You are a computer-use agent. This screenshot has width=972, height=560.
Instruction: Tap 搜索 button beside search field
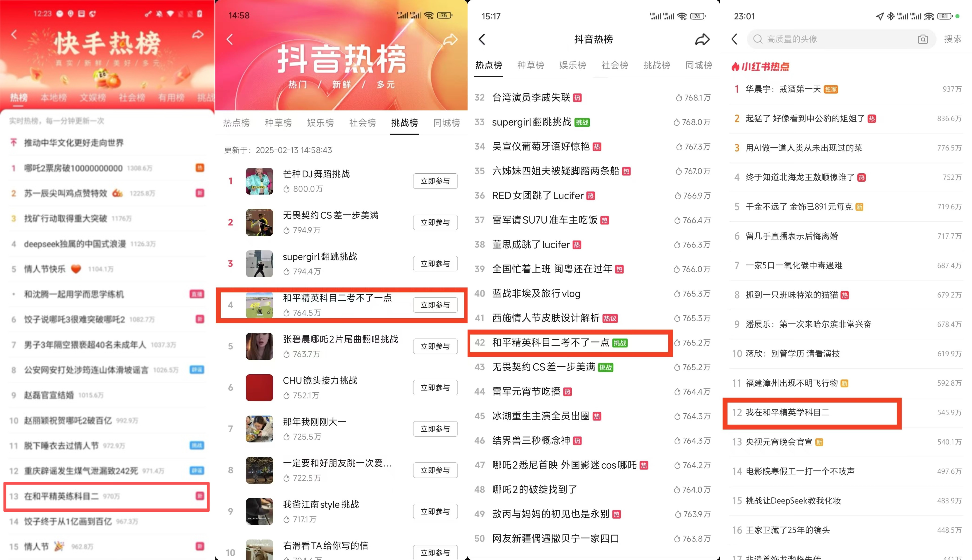952,39
